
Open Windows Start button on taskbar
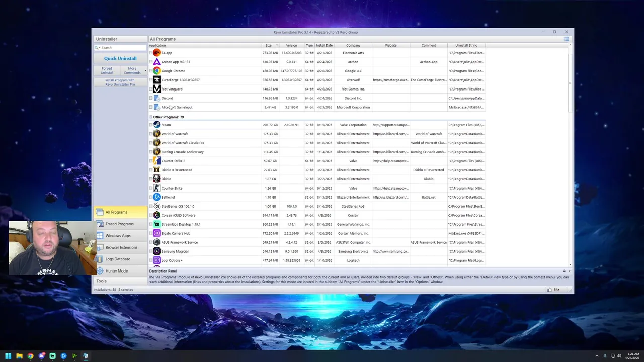(8, 356)
